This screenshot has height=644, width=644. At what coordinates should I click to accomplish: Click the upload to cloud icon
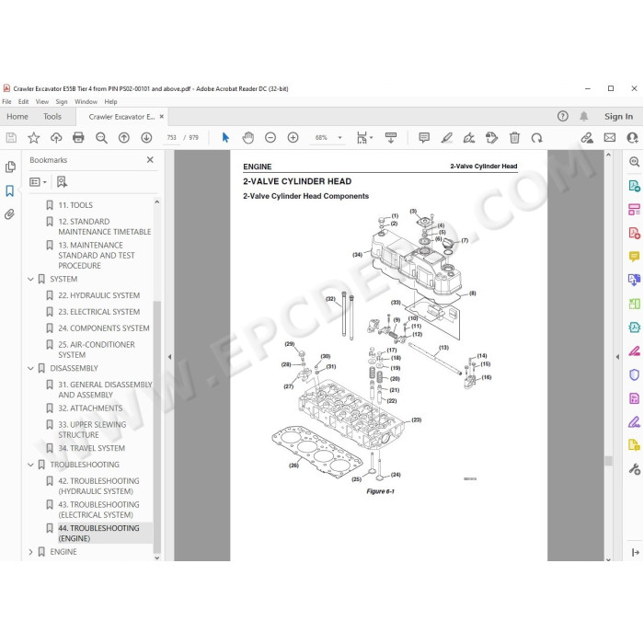pyautogui.click(x=56, y=138)
